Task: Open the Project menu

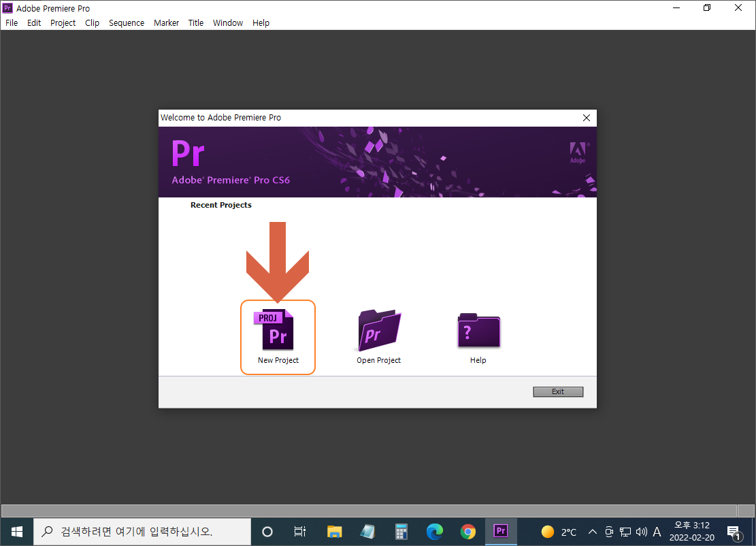Action: (x=63, y=22)
